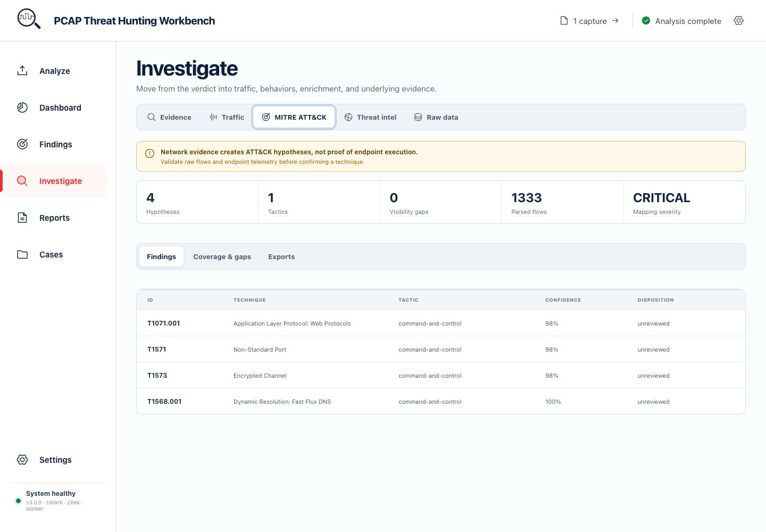Click the Settings gear icon in sidebar
766x532 pixels.
click(x=22, y=460)
